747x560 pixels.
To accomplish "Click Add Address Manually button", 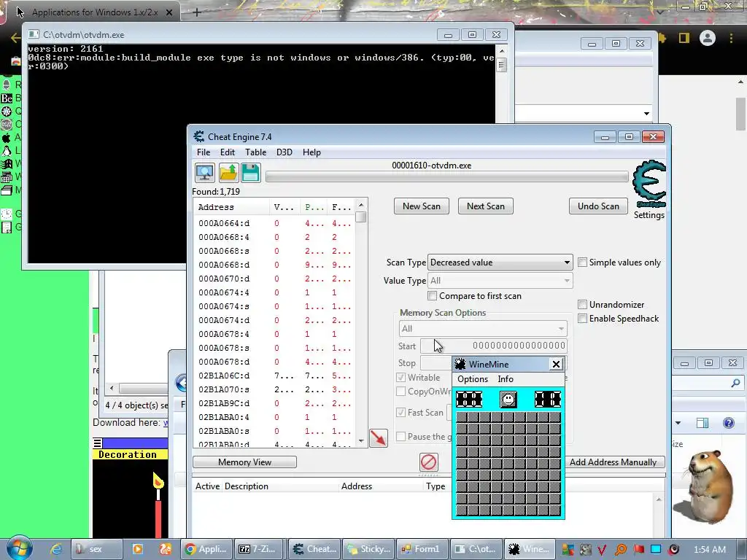I will [x=613, y=462].
